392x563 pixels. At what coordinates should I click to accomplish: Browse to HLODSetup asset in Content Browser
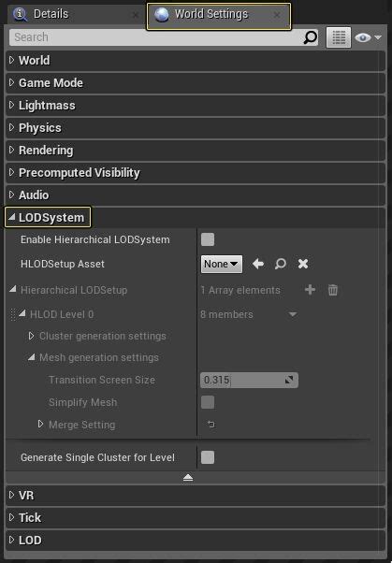[281, 264]
